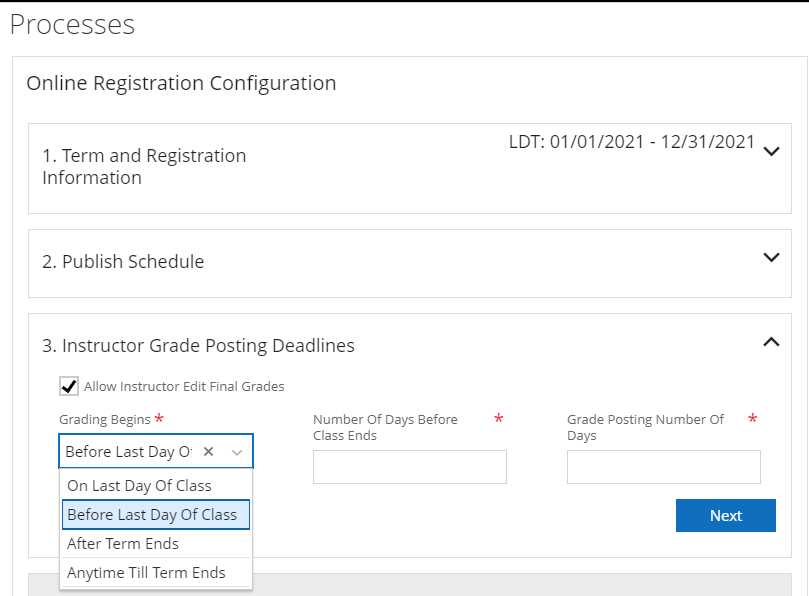Click the Allow Instructor Edit Final Grades label
The width and height of the screenshot is (809, 596).
click(184, 387)
